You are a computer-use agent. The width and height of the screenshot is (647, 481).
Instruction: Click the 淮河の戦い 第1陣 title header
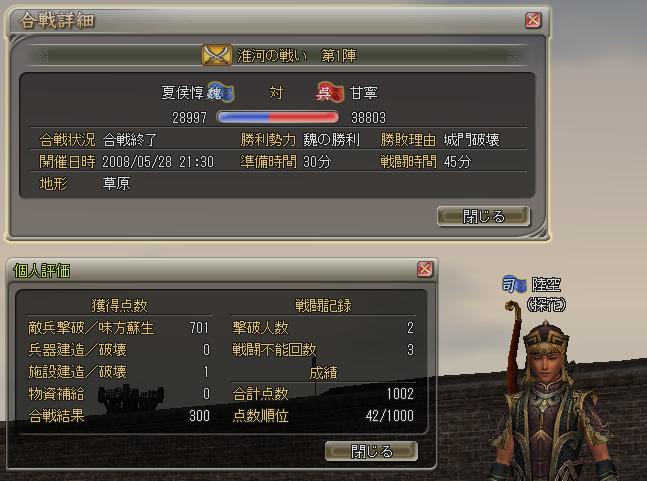297,56
